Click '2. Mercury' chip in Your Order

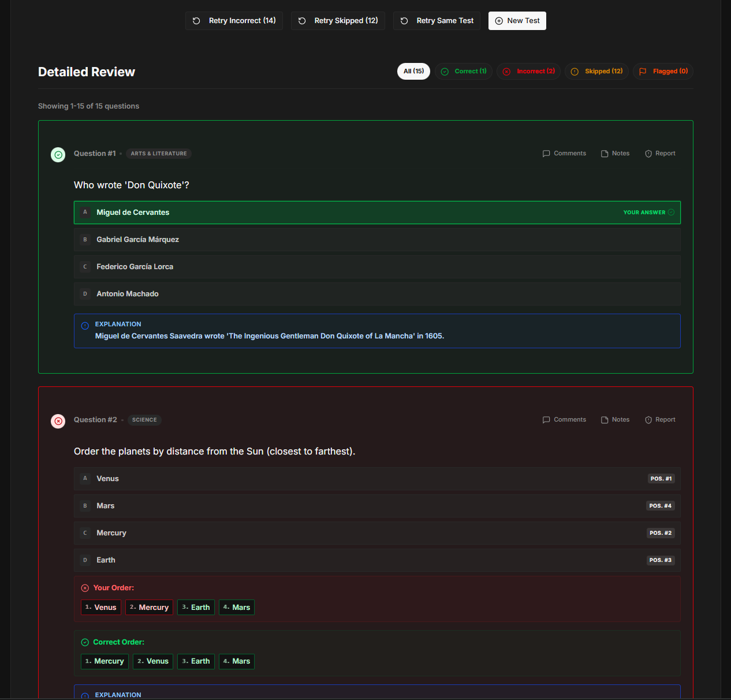pos(149,608)
